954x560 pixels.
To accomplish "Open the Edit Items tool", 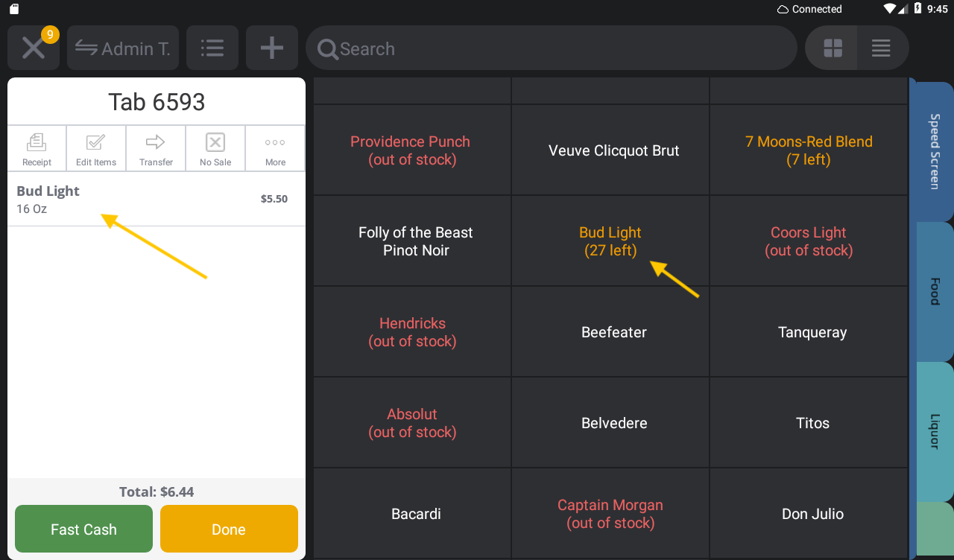I will pos(95,147).
